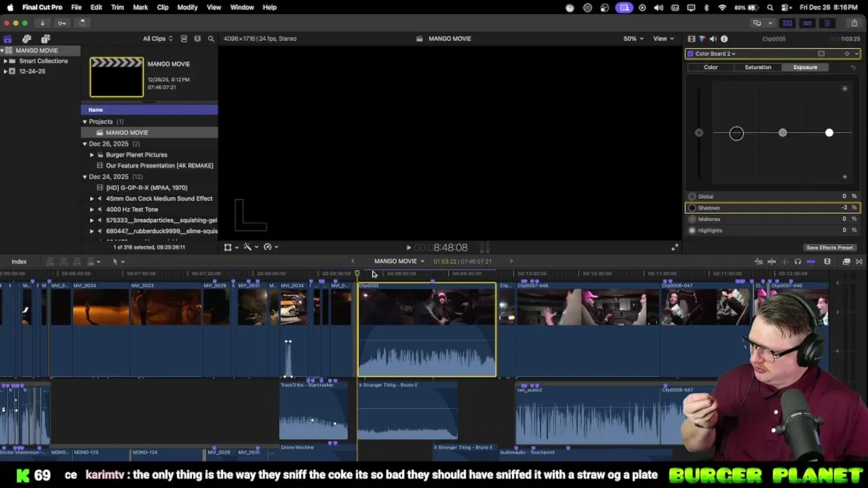868x488 pixels.
Task: Reset Color Board Exposure with curved arrow
Action: [853, 67]
